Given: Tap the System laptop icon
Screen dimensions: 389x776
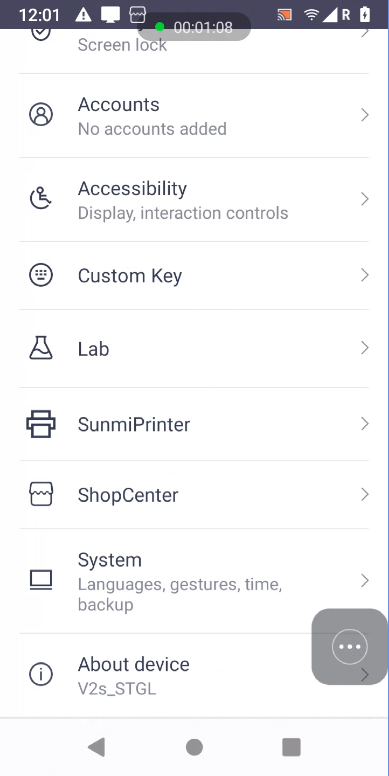Looking at the screenshot, I should [x=41, y=580].
